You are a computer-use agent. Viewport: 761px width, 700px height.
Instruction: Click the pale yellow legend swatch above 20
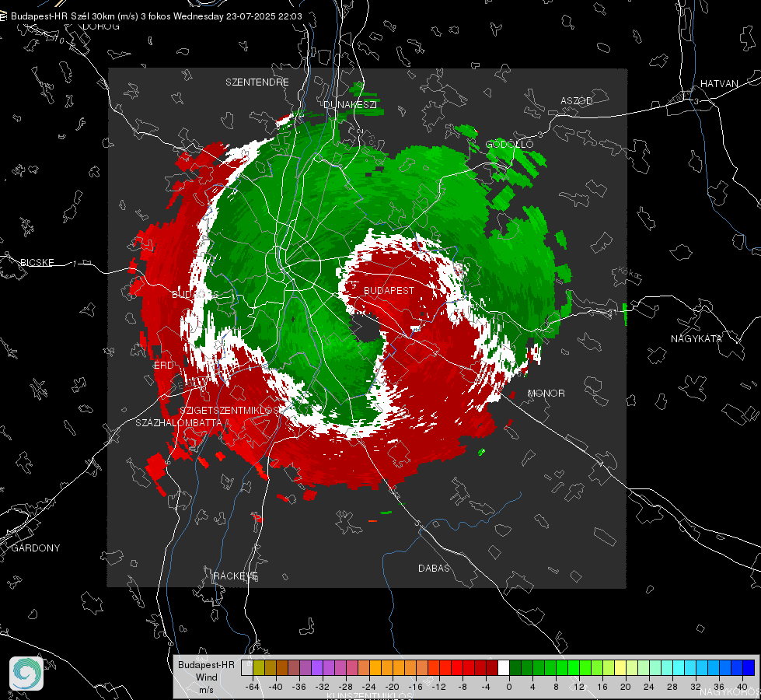click(x=620, y=668)
